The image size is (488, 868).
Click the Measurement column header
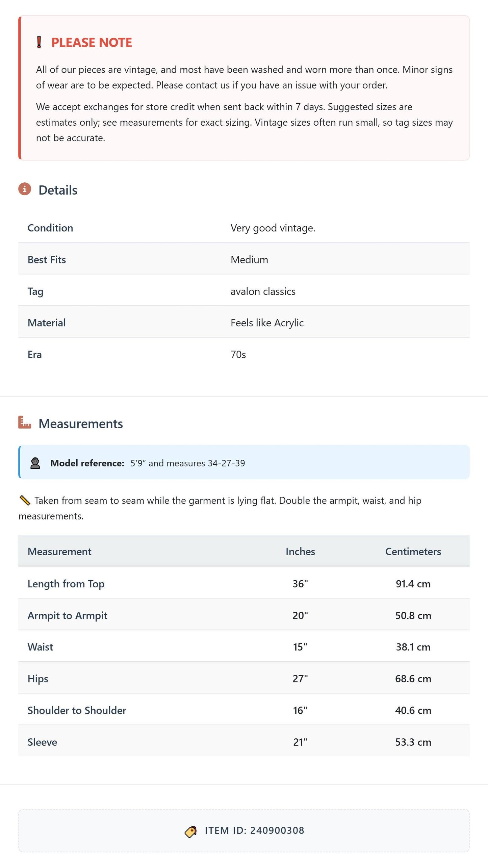[59, 552]
